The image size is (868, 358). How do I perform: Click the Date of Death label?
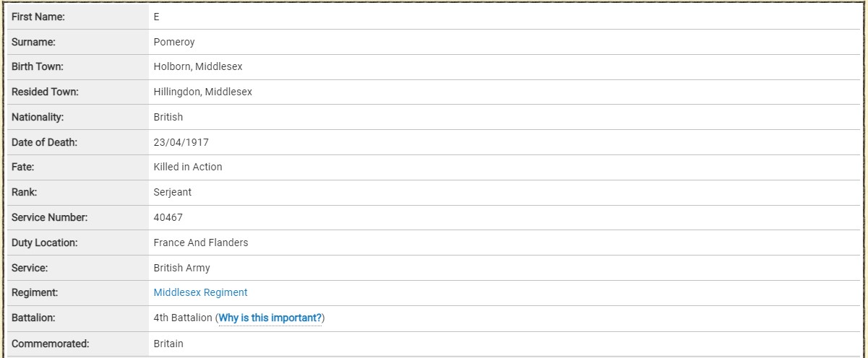(44, 142)
